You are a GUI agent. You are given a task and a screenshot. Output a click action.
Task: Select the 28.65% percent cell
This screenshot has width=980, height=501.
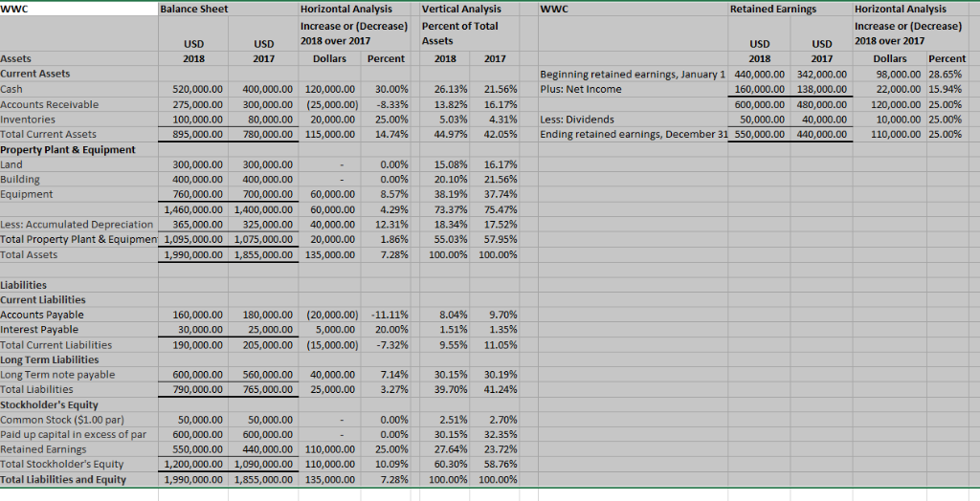(x=945, y=75)
